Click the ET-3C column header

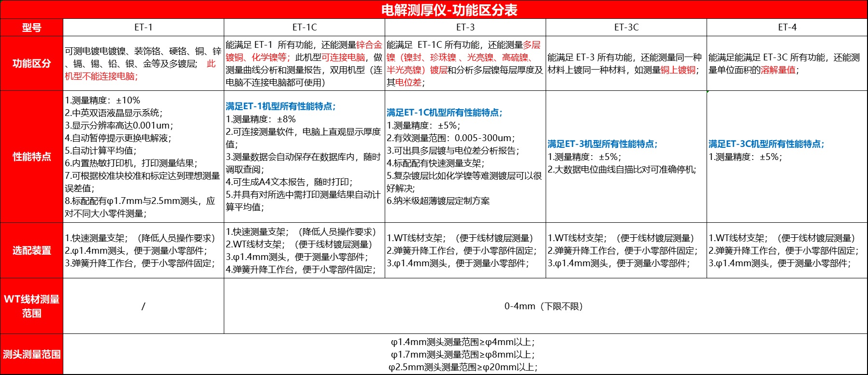pos(626,28)
